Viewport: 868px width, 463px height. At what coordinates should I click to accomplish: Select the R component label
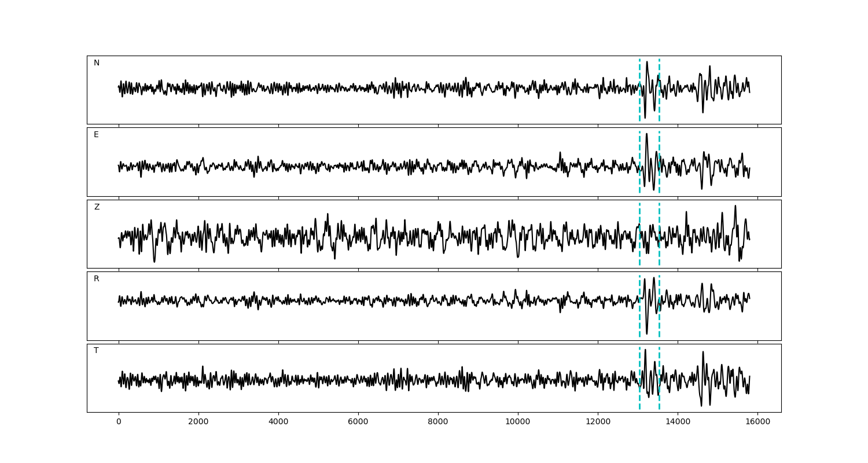pyautogui.click(x=97, y=279)
